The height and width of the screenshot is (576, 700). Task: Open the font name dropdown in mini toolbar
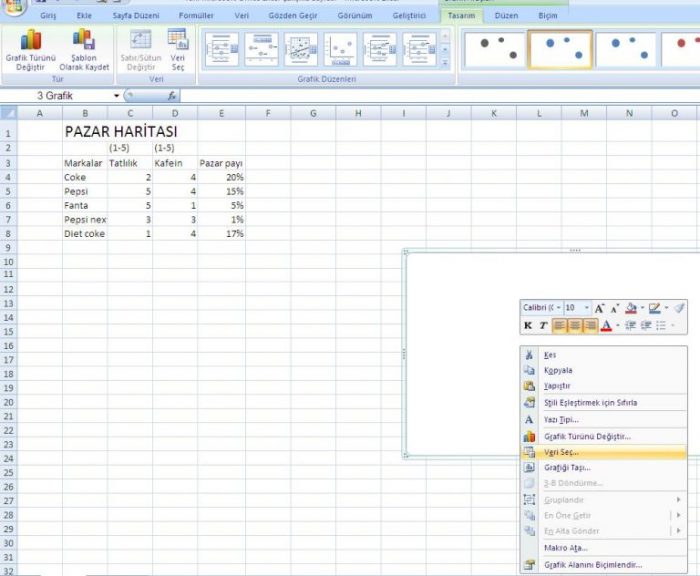pos(558,308)
